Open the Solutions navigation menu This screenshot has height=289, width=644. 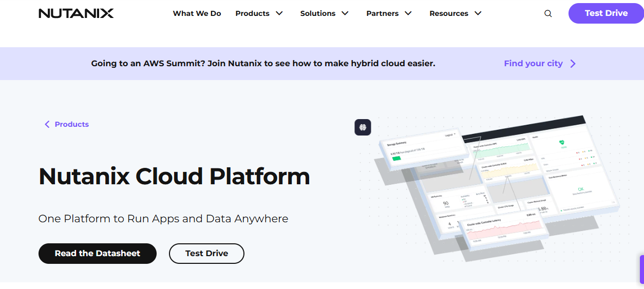pos(318,13)
